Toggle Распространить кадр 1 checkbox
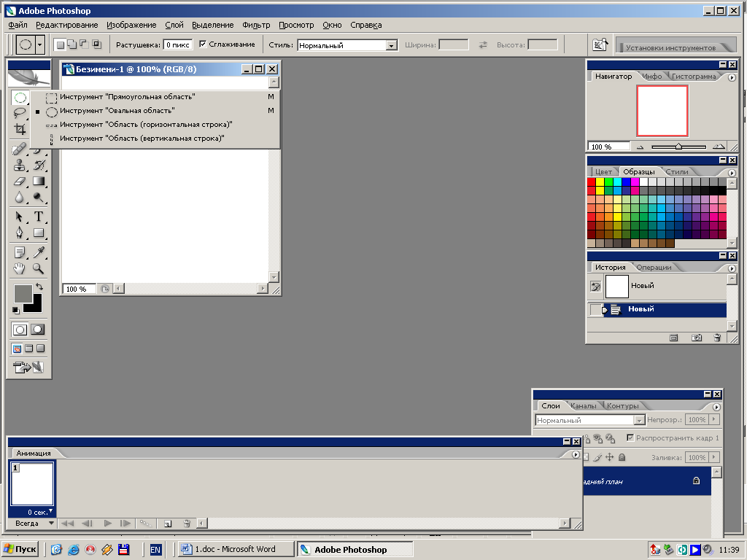 tap(630, 437)
